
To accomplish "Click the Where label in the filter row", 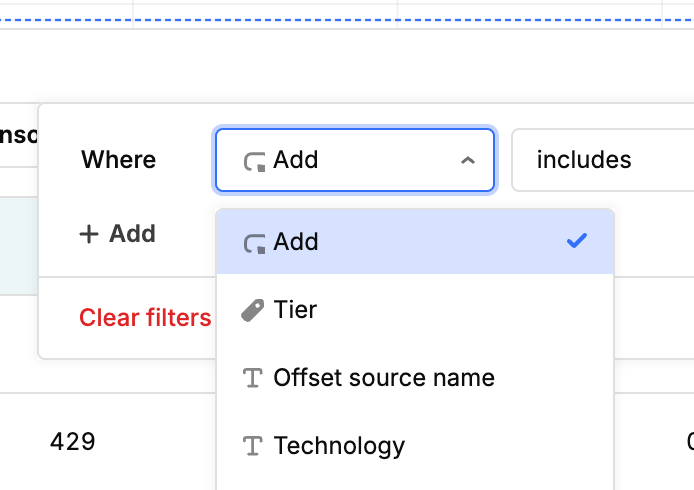I will [x=118, y=160].
